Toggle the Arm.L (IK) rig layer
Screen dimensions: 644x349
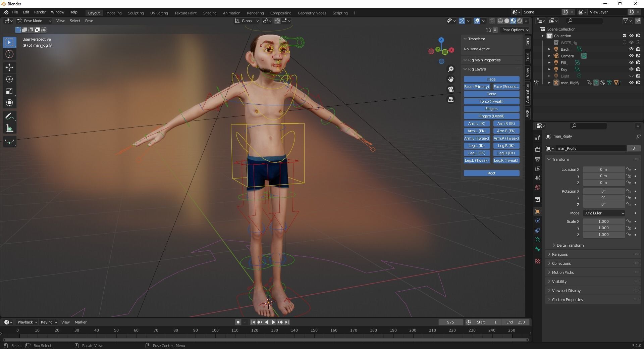click(477, 123)
